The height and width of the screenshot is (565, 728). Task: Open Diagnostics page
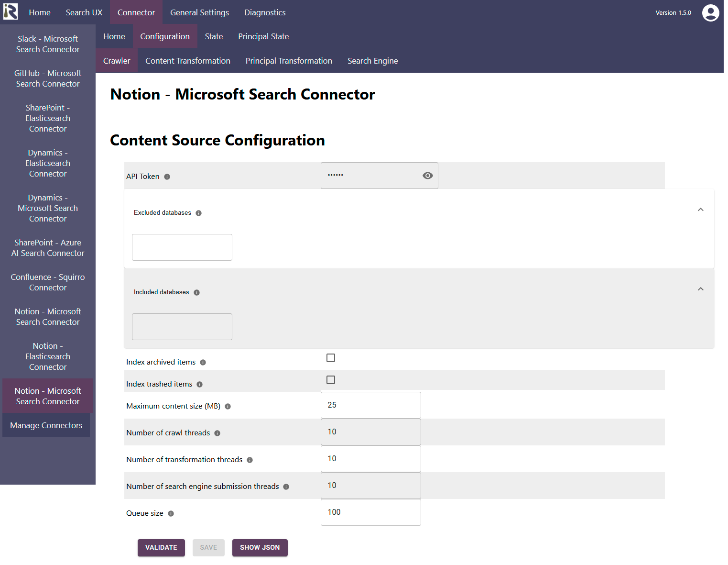point(265,12)
